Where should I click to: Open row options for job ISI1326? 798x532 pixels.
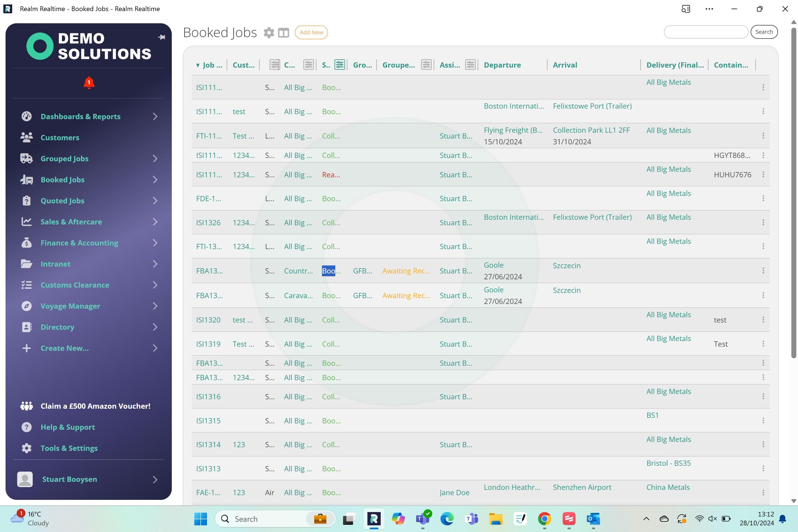(763, 222)
